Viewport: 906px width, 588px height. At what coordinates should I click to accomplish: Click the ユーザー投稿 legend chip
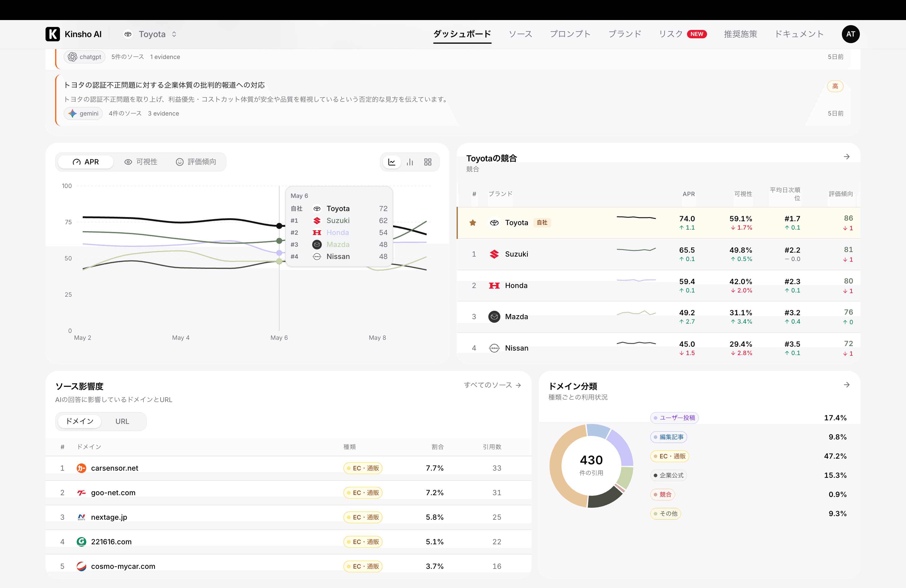[x=674, y=418]
